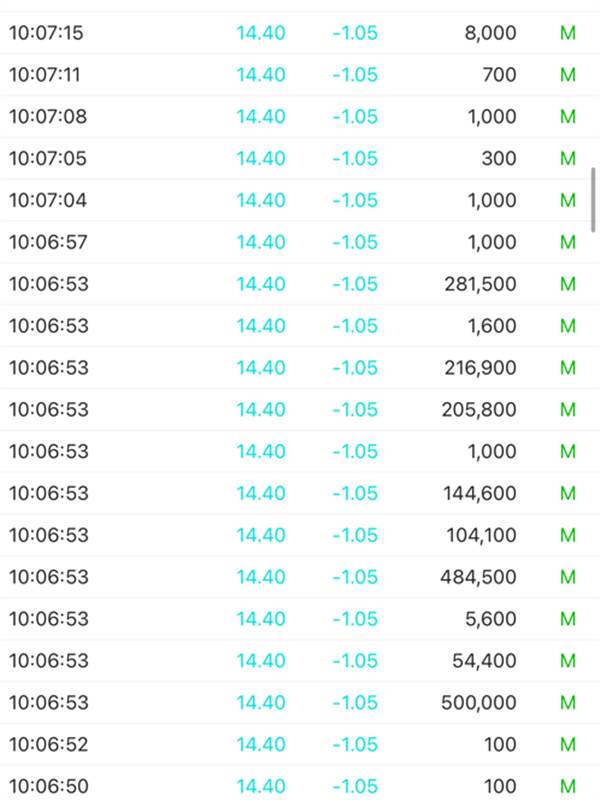Select the 10:07:15 trade timestamp
Viewport: 600px width, 800px height.
coord(47,33)
